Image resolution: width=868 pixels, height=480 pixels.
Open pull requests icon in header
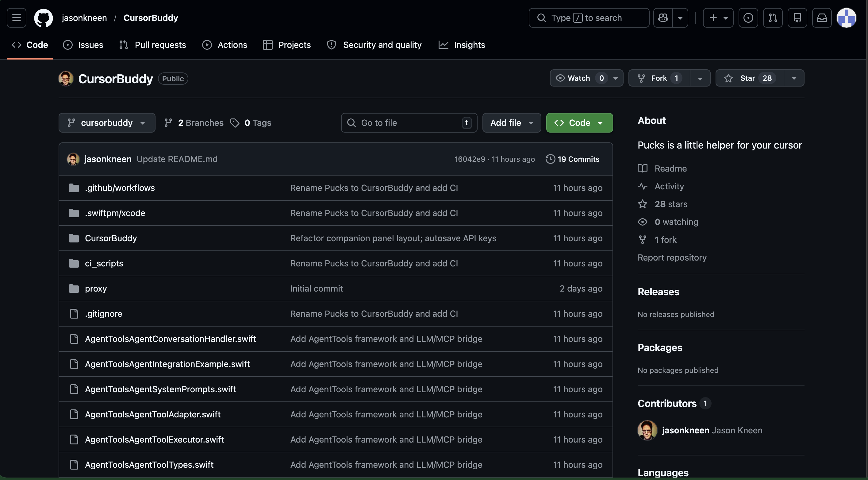pos(773,17)
